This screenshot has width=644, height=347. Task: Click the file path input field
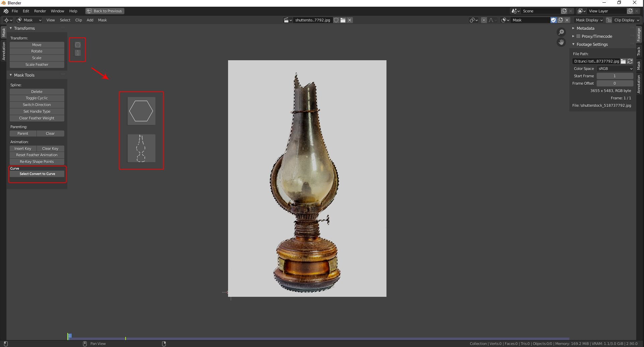[x=596, y=61]
